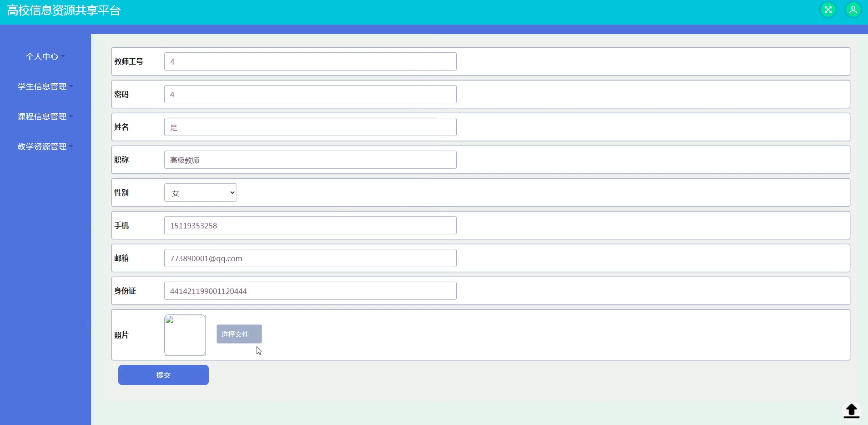Click the fullscreen toggle icon in header
868x425 pixels.
tap(828, 10)
